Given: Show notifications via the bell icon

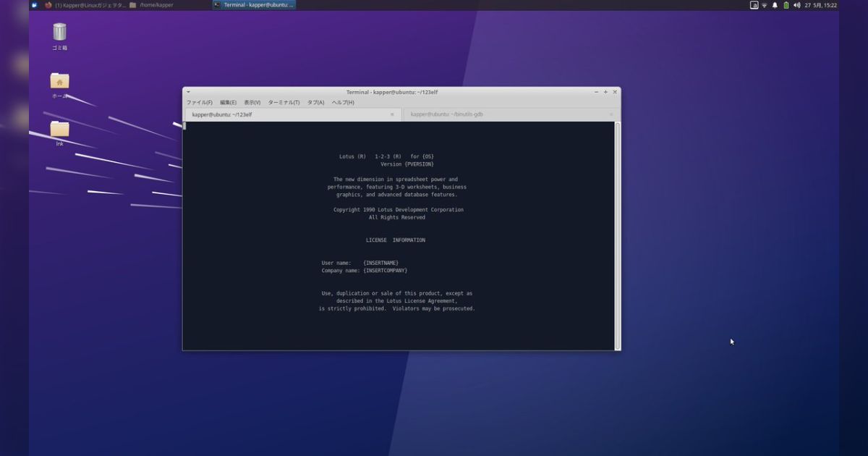Looking at the screenshot, I should [775, 5].
